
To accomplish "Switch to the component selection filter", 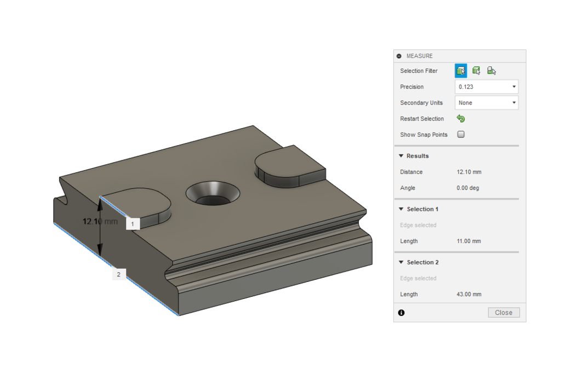I will pos(491,70).
